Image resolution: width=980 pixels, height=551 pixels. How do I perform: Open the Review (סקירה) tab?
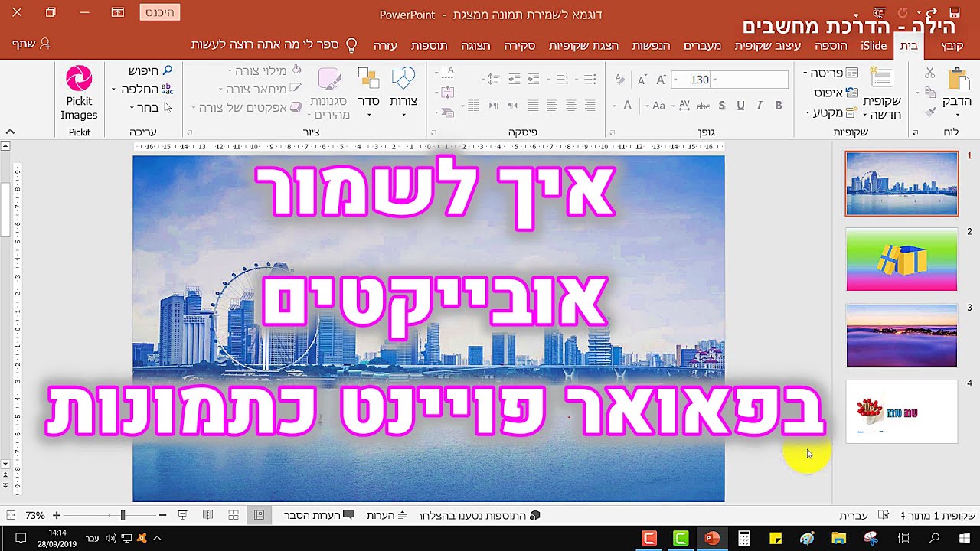coord(519,45)
